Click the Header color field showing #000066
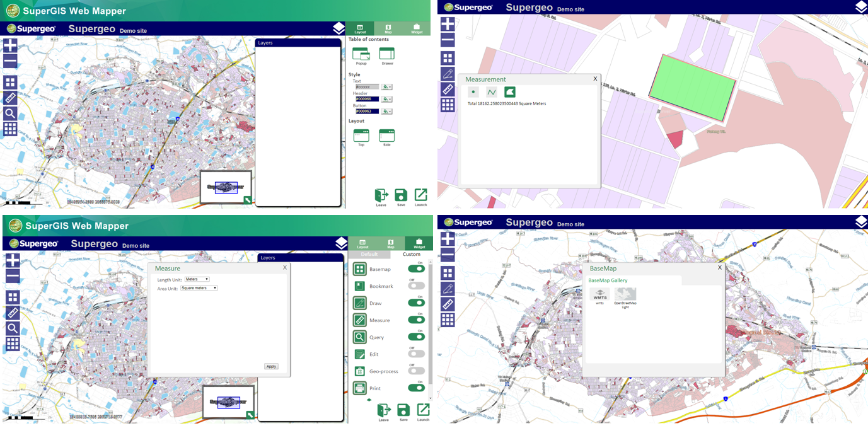This screenshot has width=868, height=433. point(367,99)
